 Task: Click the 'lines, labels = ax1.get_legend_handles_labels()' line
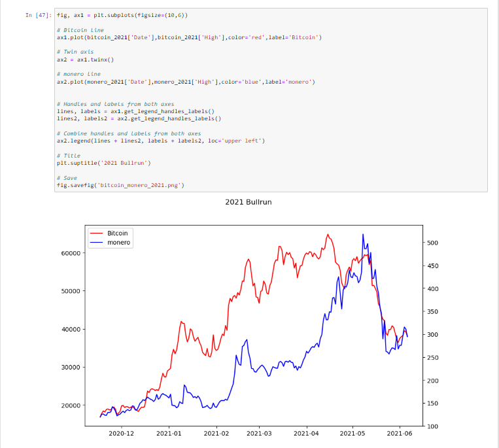coord(135,111)
